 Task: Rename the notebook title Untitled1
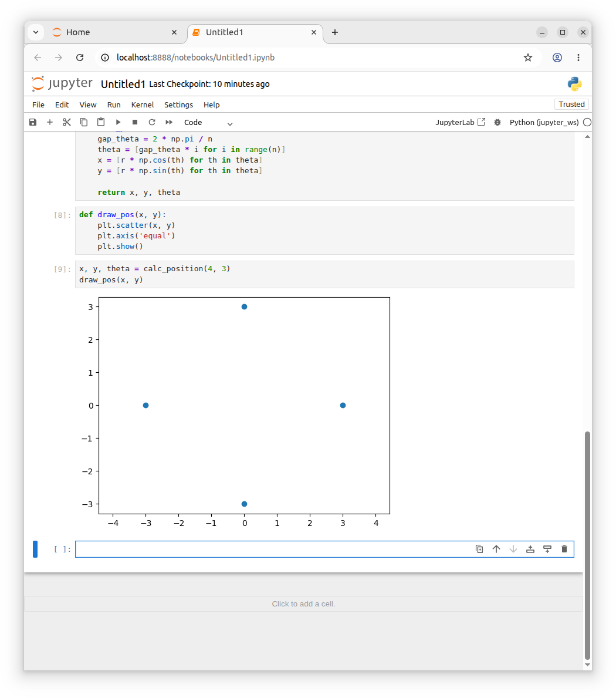(123, 84)
